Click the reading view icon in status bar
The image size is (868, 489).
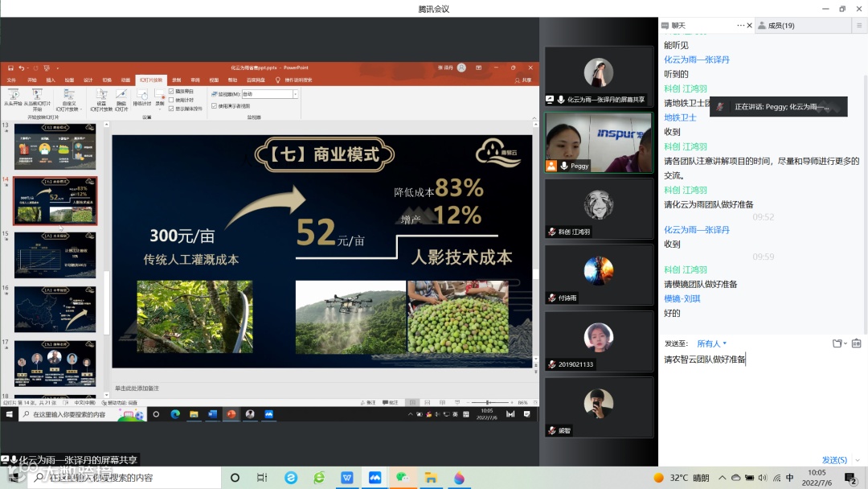pos(442,403)
